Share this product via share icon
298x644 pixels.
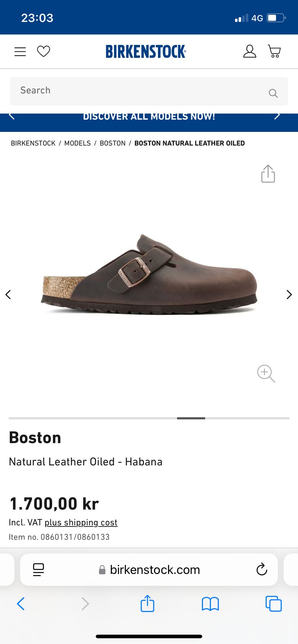point(268,174)
